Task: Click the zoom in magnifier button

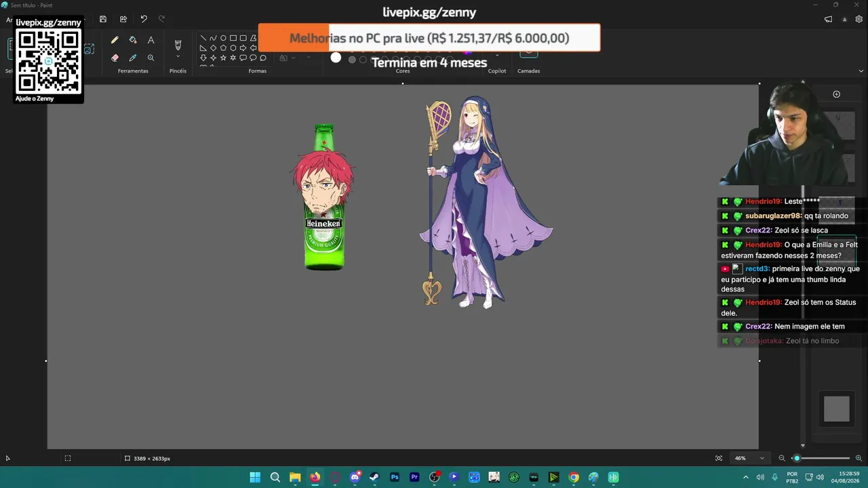Action: (859, 458)
